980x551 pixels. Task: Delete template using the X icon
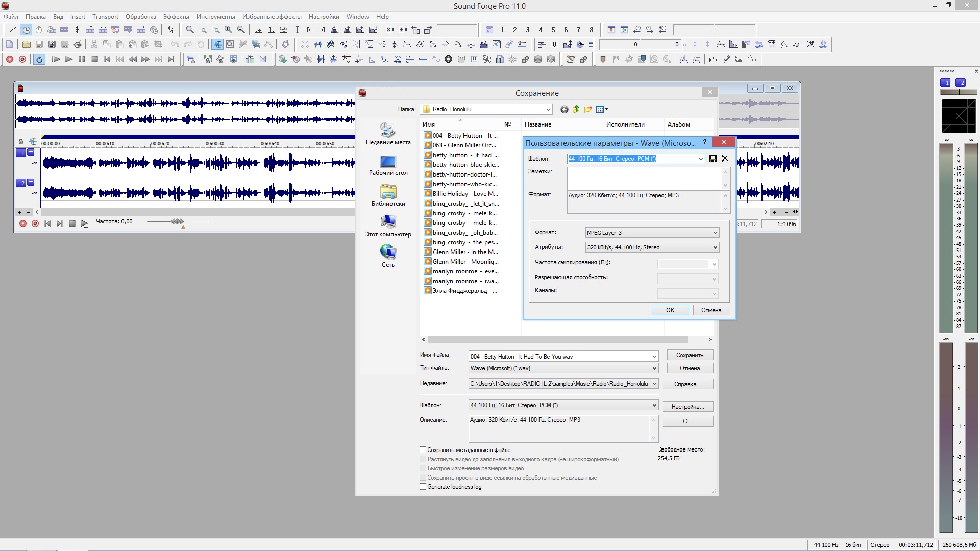[x=725, y=159]
